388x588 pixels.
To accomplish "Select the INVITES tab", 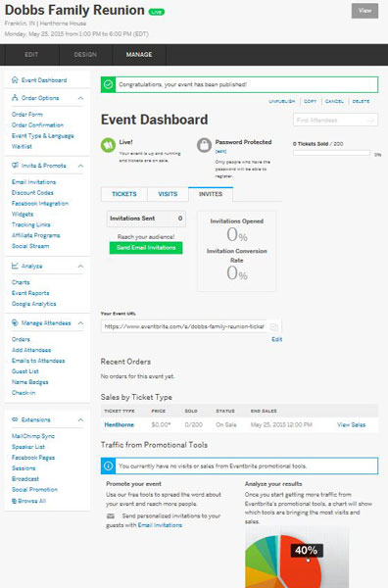I will pos(211,194).
